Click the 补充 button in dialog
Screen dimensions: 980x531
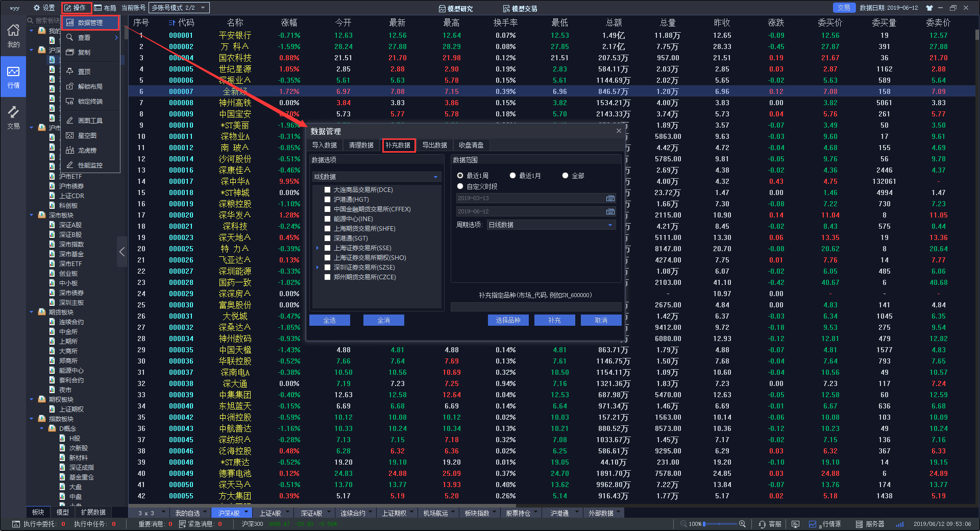(554, 320)
